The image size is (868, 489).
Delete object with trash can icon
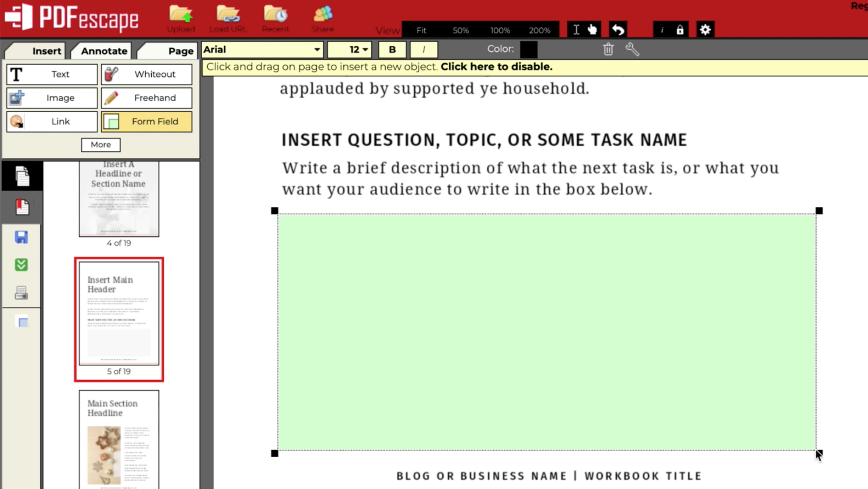point(608,49)
